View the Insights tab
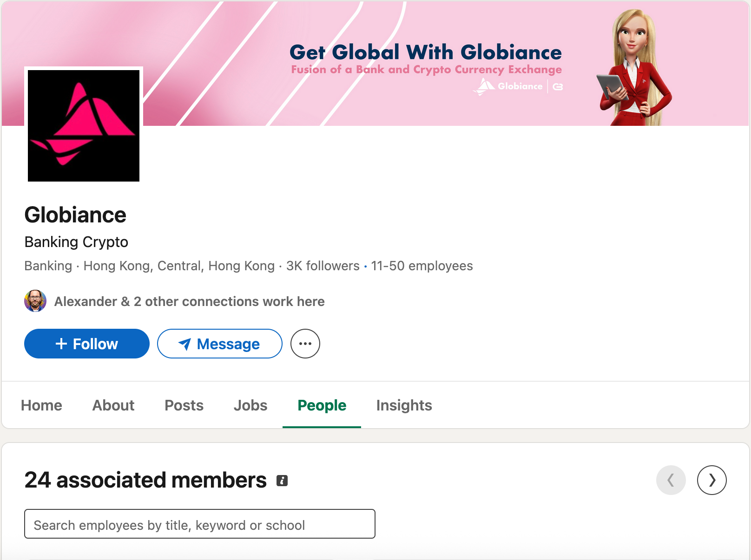Viewport: 751px width, 560px height. click(404, 405)
